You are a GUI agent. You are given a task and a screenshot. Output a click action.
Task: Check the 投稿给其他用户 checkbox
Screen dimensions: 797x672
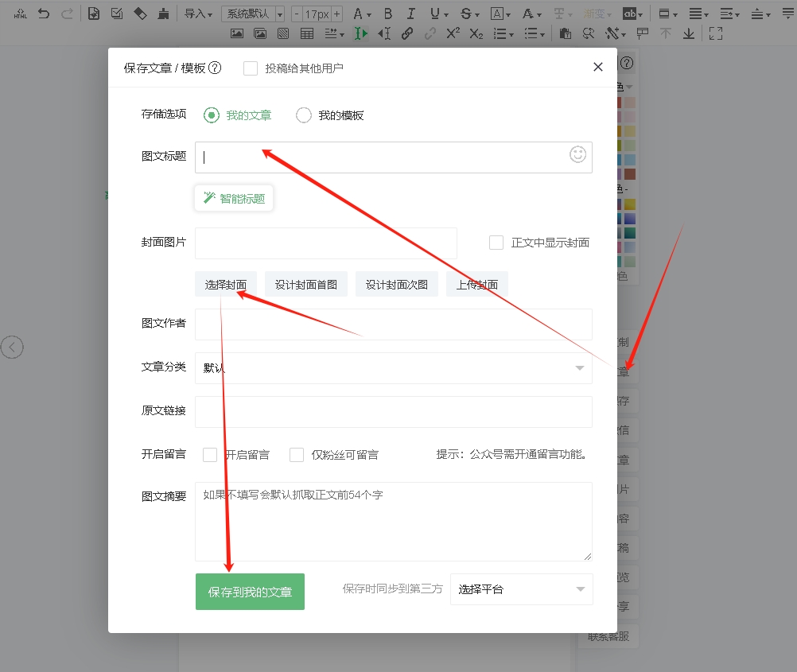(x=251, y=68)
